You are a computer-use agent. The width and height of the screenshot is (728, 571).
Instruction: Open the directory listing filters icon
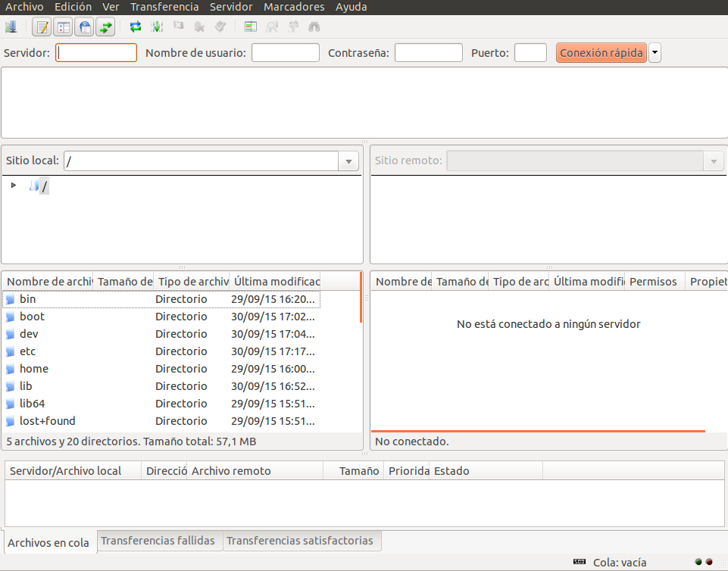click(250, 27)
